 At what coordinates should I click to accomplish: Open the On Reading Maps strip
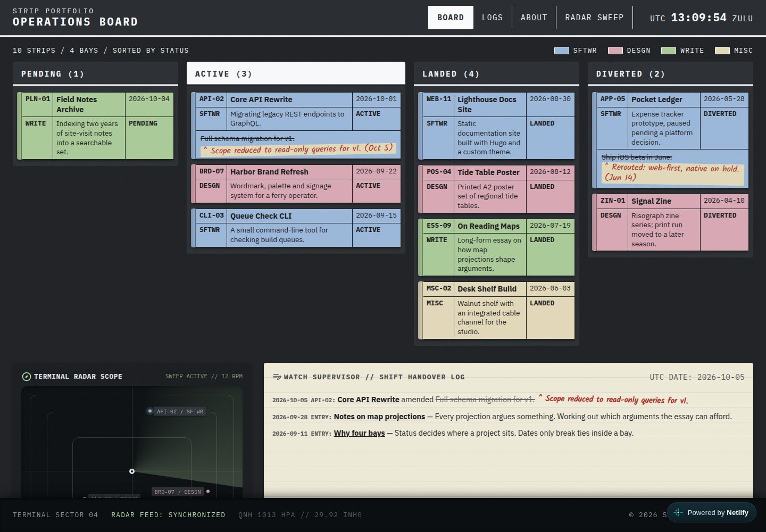pyautogui.click(x=496, y=247)
